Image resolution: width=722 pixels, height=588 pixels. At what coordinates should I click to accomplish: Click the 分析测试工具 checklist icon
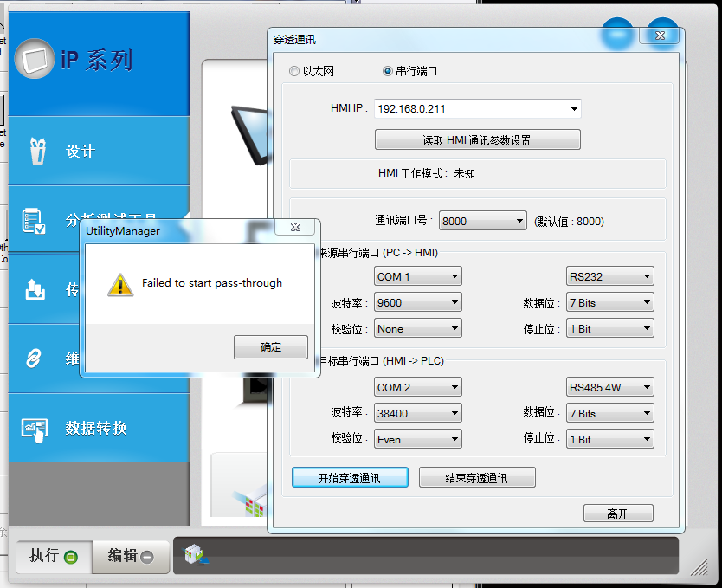pyautogui.click(x=35, y=220)
